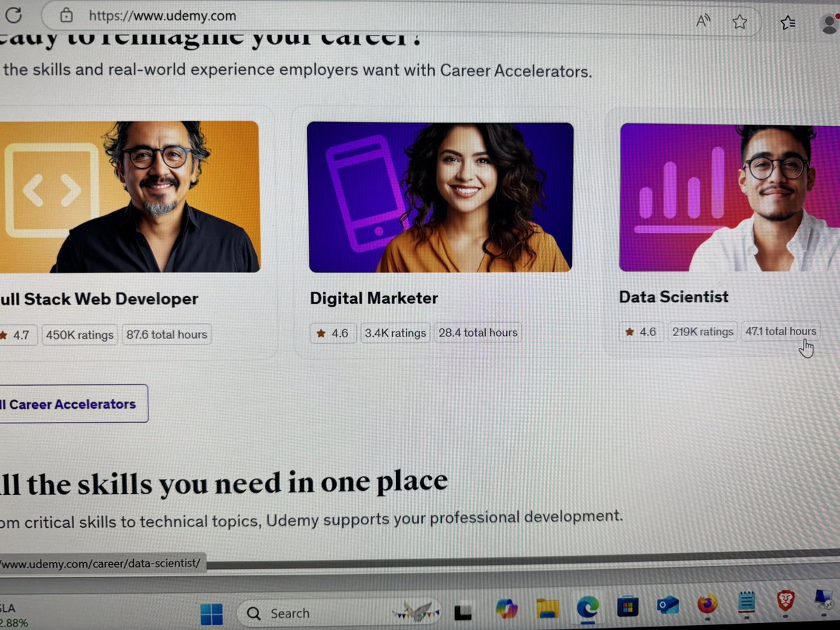Image resolution: width=840 pixels, height=630 pixels.
Task: Open the Digital Marketer card image
Action: pyautogui.click(x=440, y=197)
